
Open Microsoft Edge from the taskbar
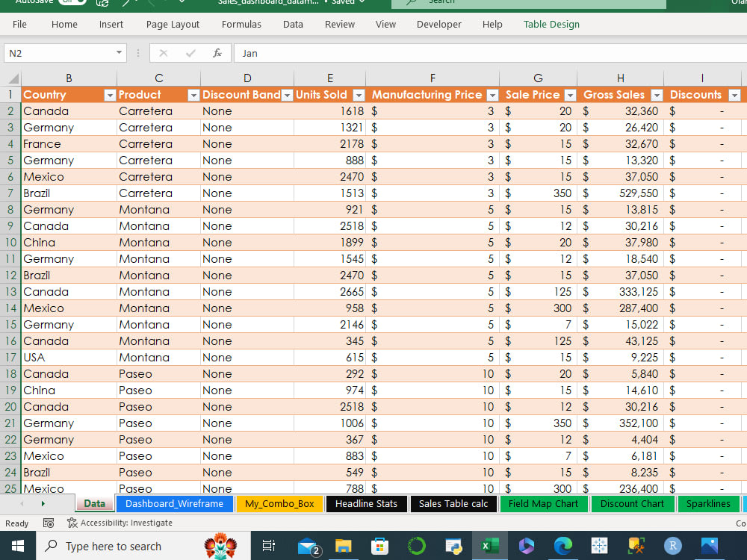[563, 546]
